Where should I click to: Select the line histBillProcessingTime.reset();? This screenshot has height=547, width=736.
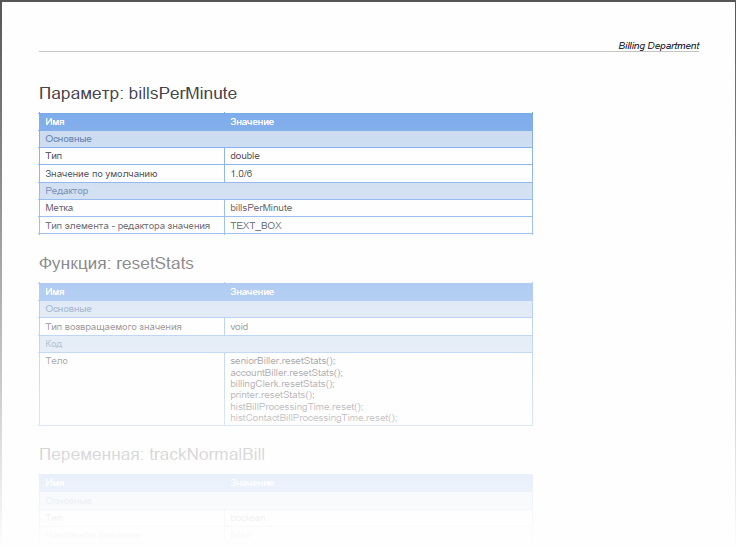pos(297,407)
